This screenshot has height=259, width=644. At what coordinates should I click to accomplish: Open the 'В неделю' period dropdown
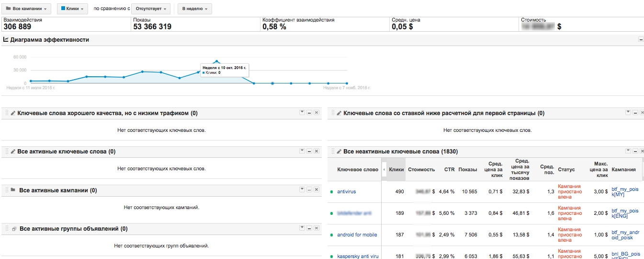[x=194, y=9]
